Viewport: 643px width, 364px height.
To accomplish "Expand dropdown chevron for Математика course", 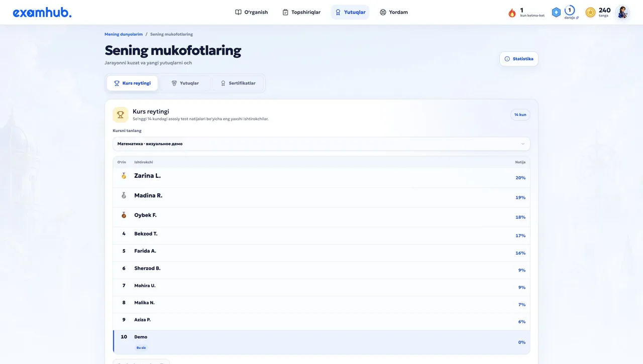I will click(522, 144).
